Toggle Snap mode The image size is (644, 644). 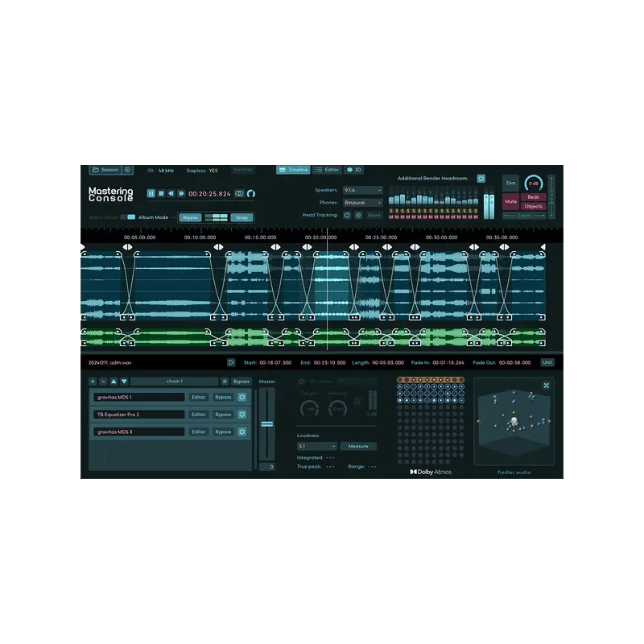click(242, 217)
